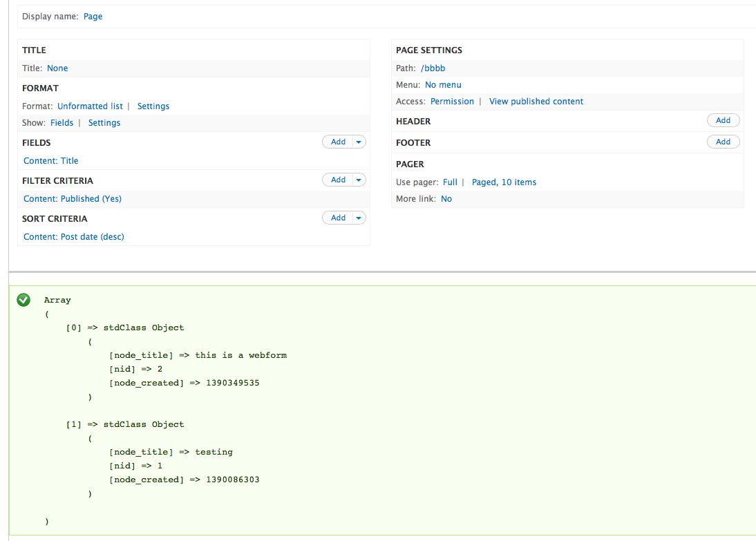This screenshot has height=541, width=756.
Task: Open Format row Settings link
Action: pos(153,106)
